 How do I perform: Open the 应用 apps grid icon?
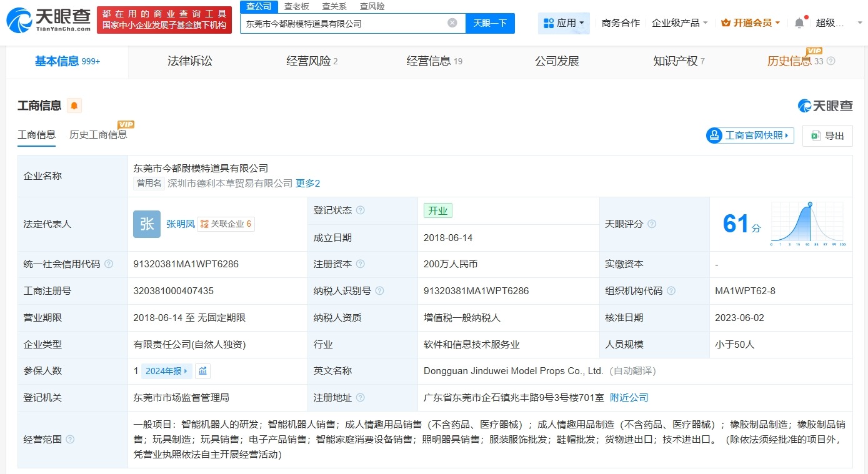(549, 22)
